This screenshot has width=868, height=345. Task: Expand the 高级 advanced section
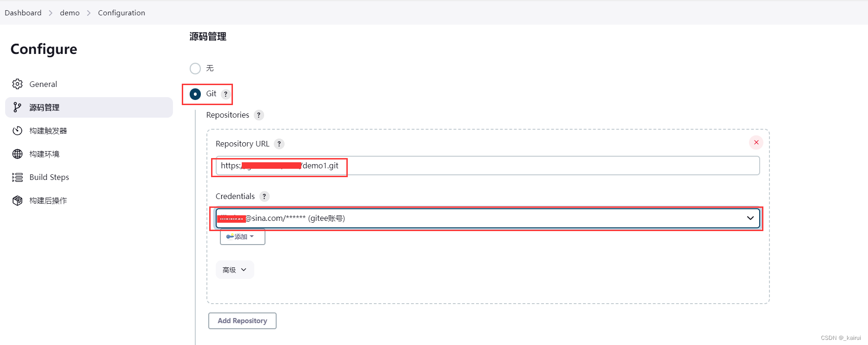[x=235, y=270]
